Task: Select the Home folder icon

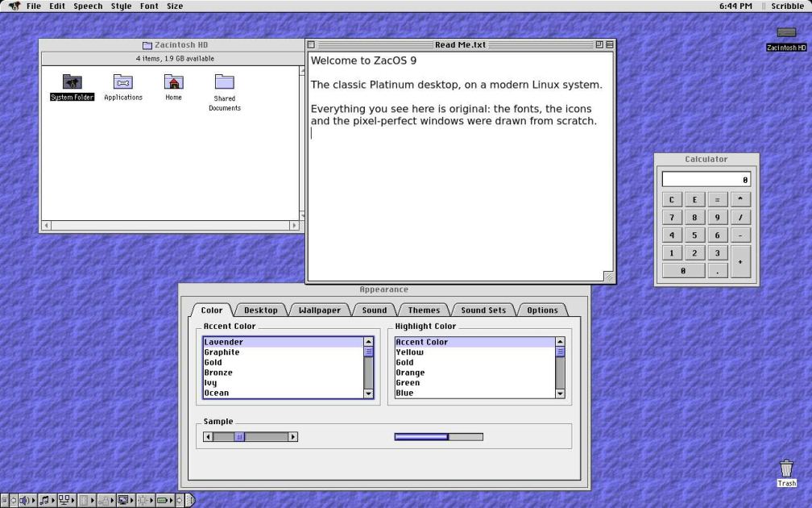Action: coord(173,86)
